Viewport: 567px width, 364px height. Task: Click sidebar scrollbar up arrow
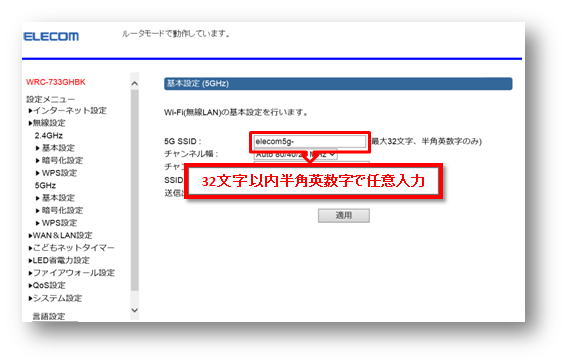pos(135,83)
